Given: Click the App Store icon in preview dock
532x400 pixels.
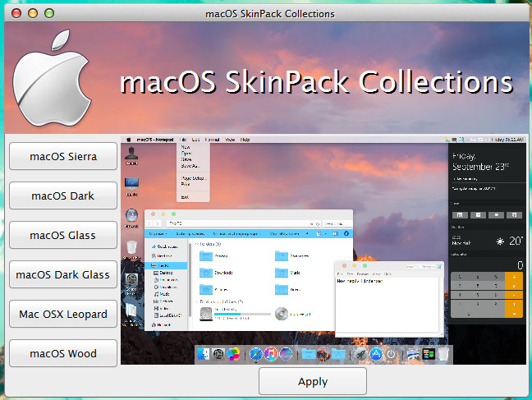Looking at the screenshot, I should coord(376,354).
